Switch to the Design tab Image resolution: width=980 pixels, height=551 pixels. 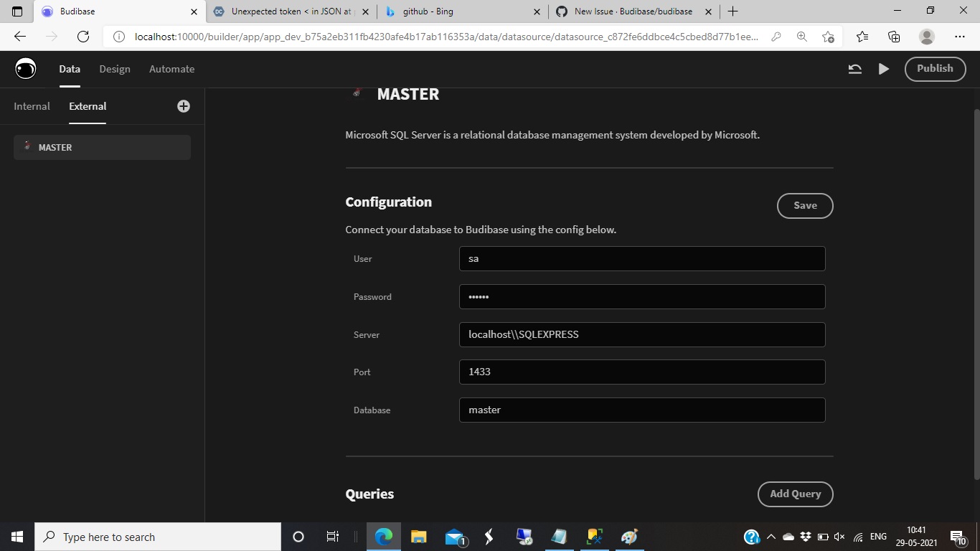pos(114,68)
